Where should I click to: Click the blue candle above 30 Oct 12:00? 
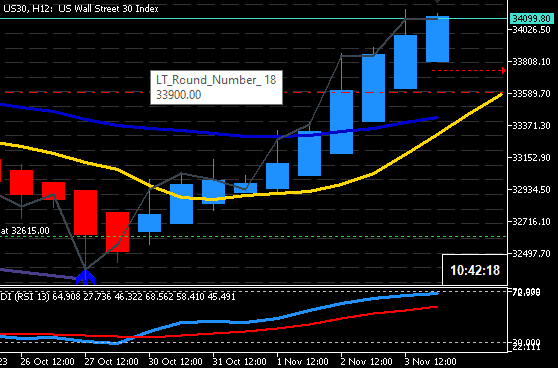[x=149, y=223]
